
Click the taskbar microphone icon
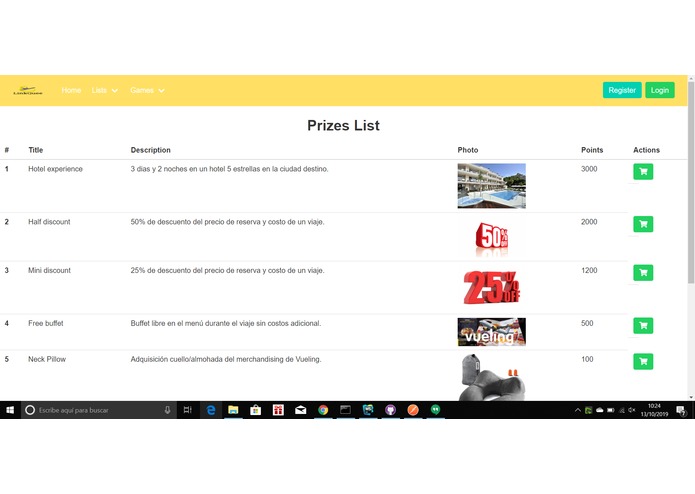(x=167, y=410)
